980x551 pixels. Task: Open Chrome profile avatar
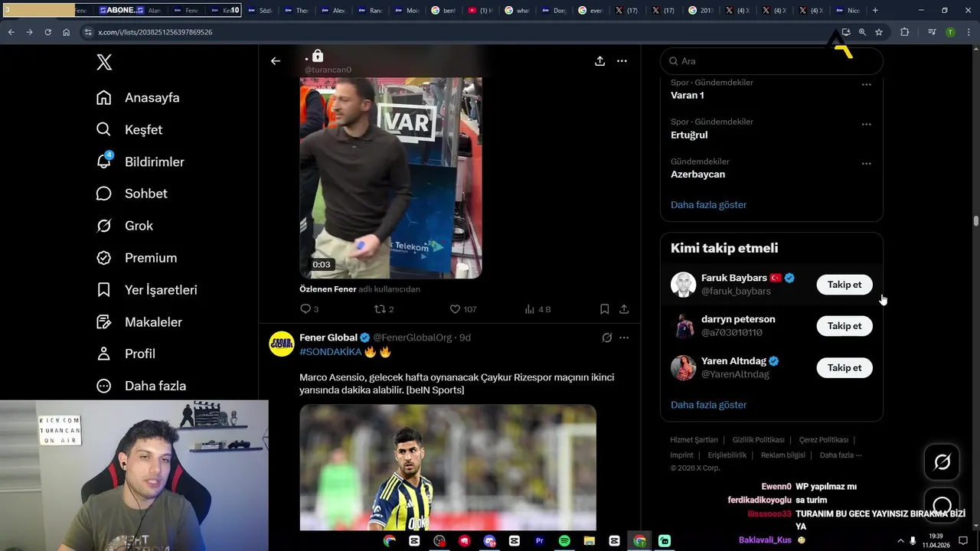(950, 32)
